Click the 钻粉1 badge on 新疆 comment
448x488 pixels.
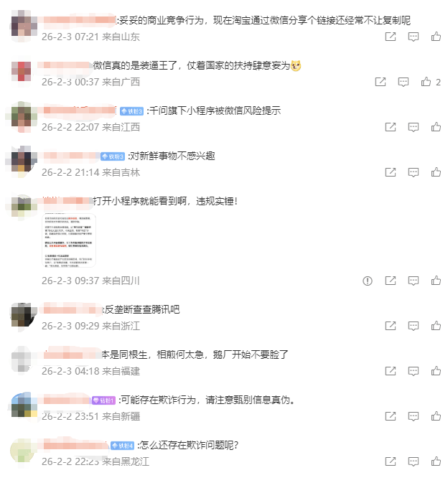tap(103, 400)
